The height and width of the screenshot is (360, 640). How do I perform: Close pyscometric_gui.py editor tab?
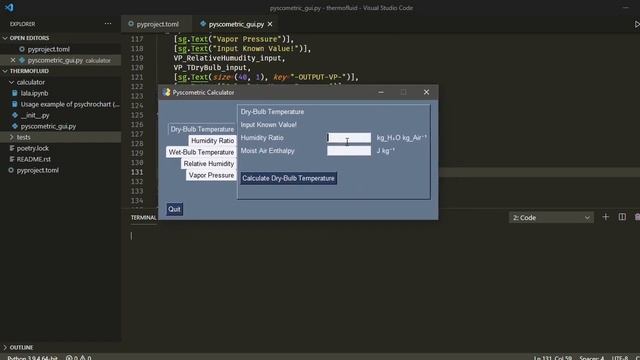pos(270,24)
